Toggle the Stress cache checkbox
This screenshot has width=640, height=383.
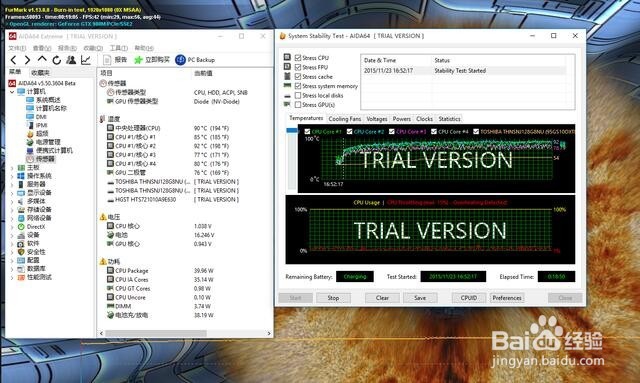(298, 77)
